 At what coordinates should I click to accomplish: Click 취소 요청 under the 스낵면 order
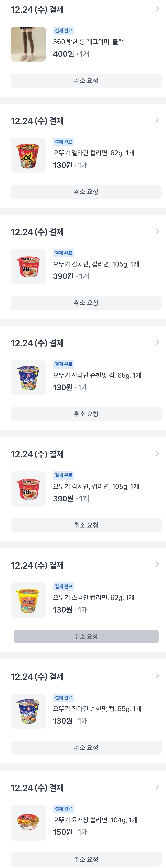pyautogui.click(x=86, y=636)
